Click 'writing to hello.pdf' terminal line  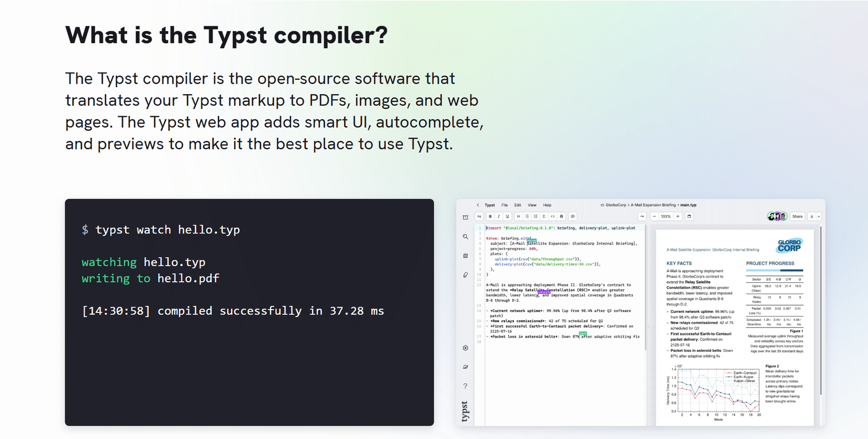coord(150,278)
